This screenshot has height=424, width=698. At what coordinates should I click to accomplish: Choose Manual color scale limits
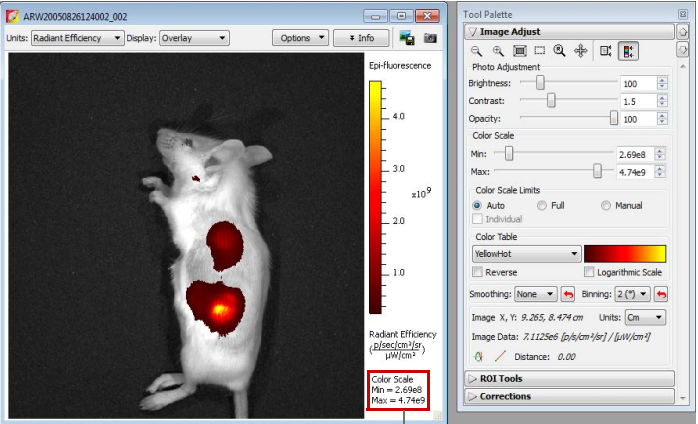pos(606,206)
